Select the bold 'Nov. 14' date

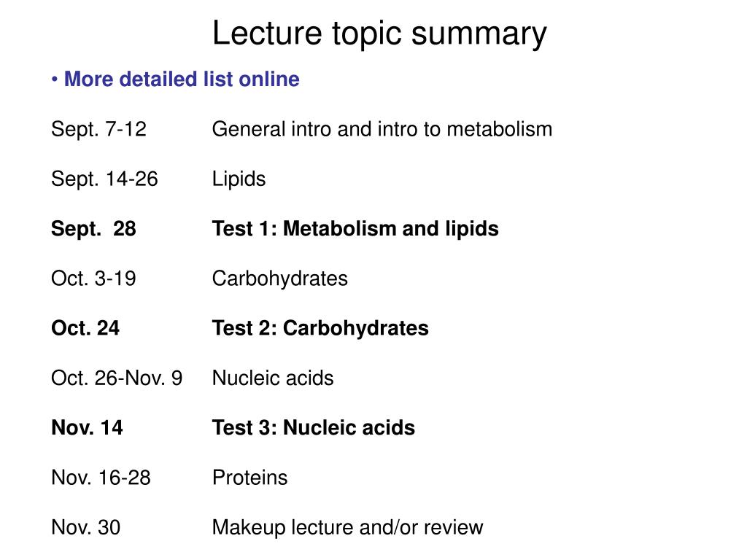87,428
